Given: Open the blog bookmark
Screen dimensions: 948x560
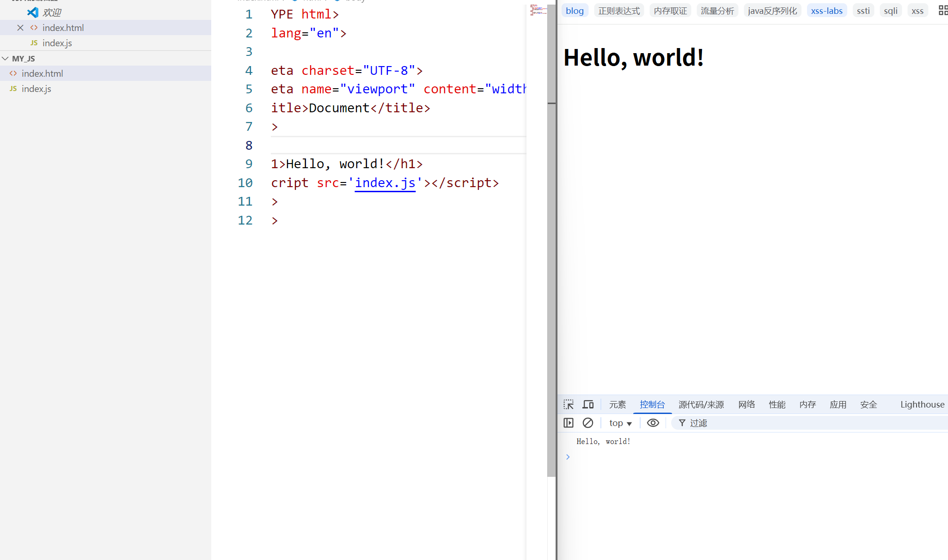Looking at the screenshot, I should 575,11.
